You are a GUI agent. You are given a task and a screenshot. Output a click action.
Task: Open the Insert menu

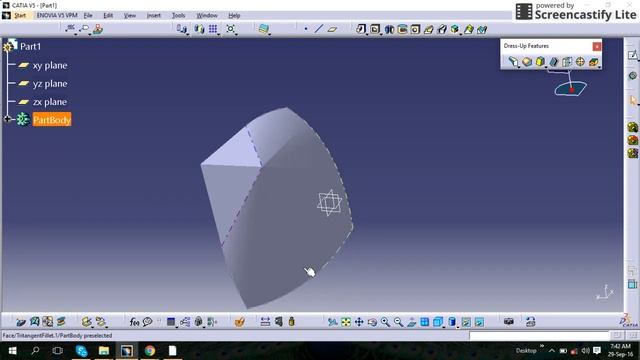tap(153, 16)
